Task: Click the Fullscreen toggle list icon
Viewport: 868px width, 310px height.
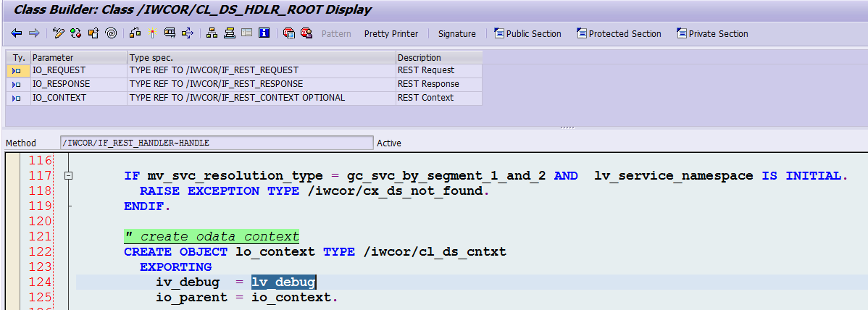Action: (246, 33)
